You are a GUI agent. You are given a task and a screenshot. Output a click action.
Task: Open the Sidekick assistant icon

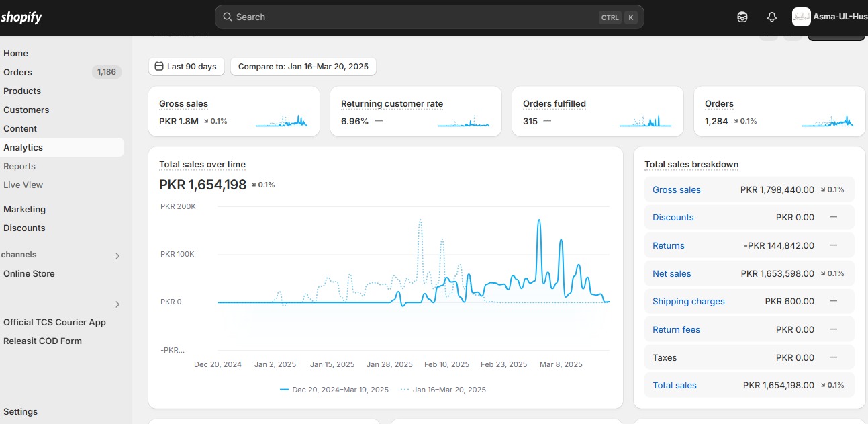742,17
